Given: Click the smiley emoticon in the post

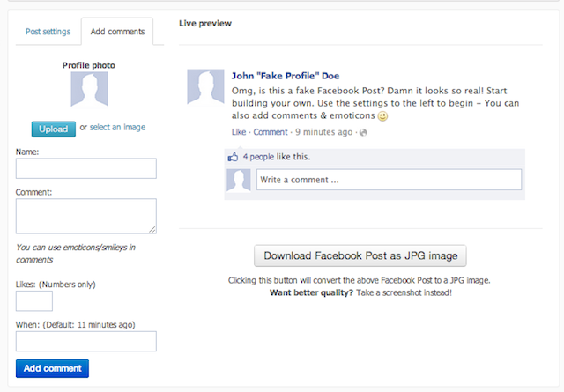Looking at the screenshot, I should point(382,115).
